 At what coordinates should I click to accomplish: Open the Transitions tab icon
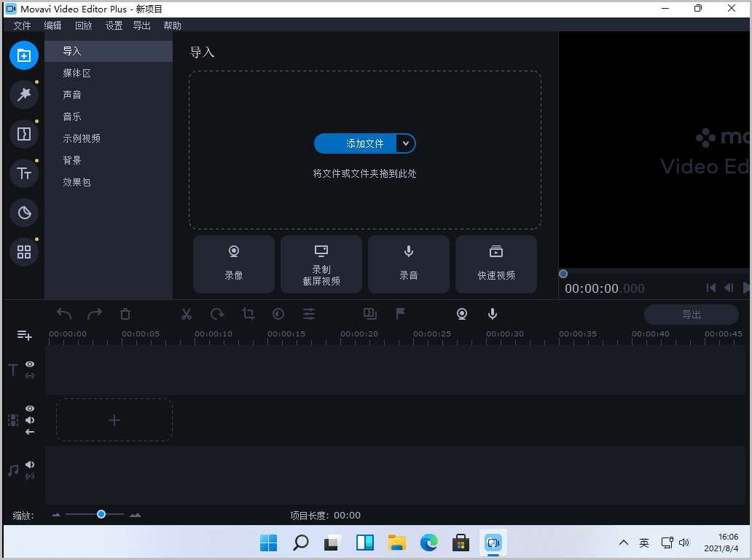(x=24, y=134)
